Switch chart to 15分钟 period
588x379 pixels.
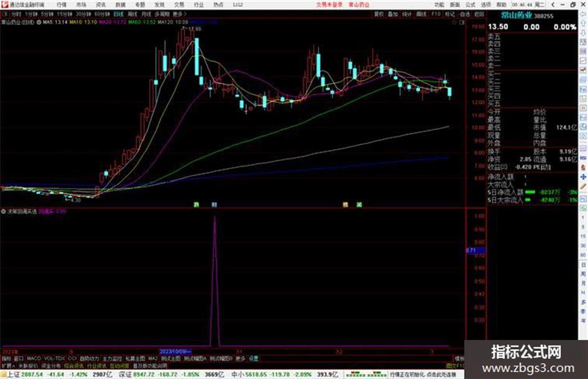click(65, 14)
